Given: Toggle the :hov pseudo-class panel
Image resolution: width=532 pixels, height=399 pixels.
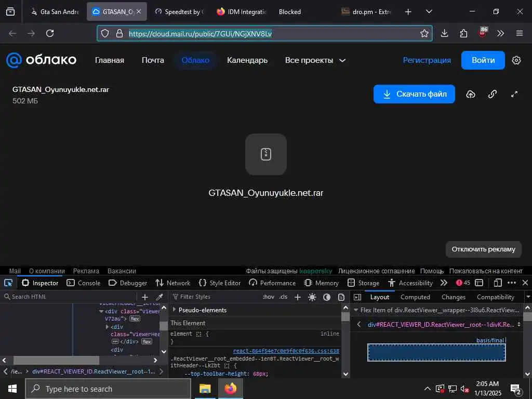Looking at the screenshot, I should point(269,297).
